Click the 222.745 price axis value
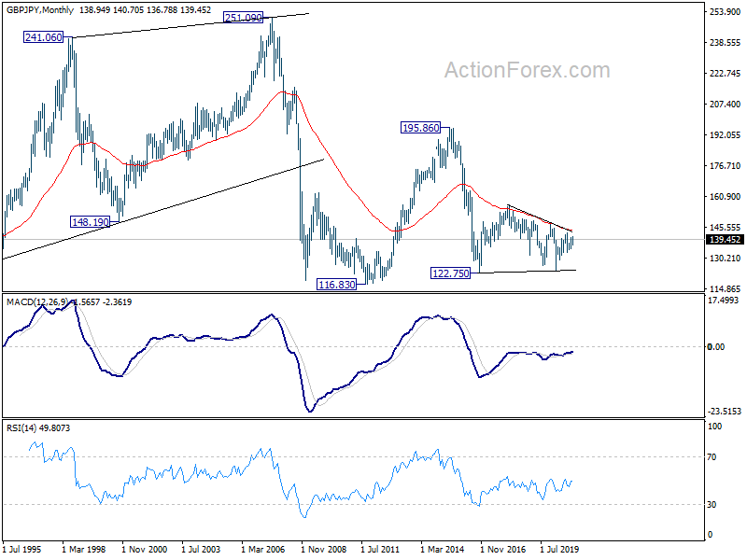747x560 pixels. 725,74
